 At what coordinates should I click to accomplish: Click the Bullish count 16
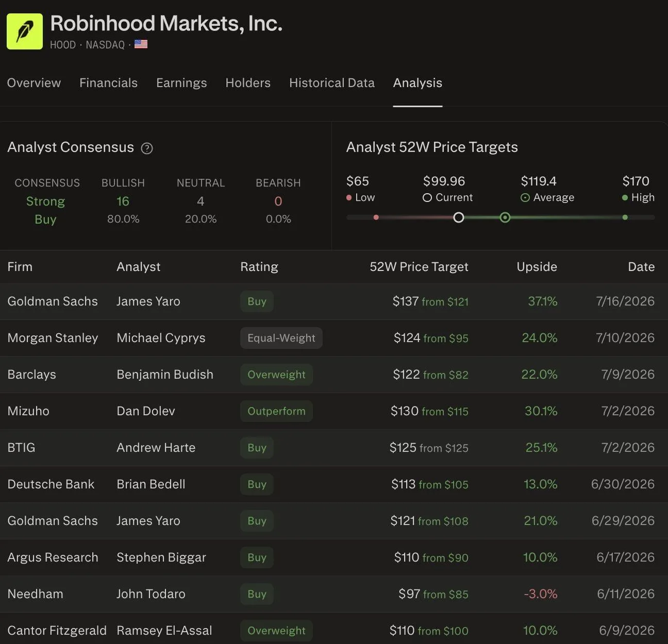pyautogui.click(x=123, y=201)
